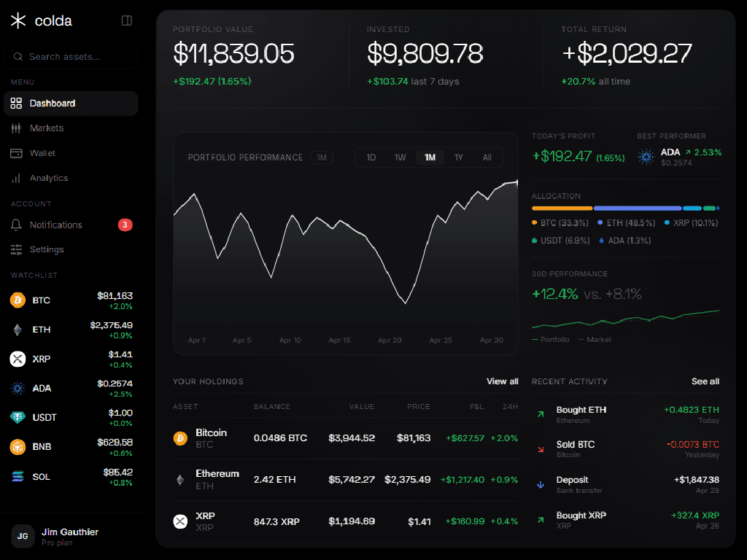Click the portfolio value $11,839.05
The image size is (747, 560).
233,53
